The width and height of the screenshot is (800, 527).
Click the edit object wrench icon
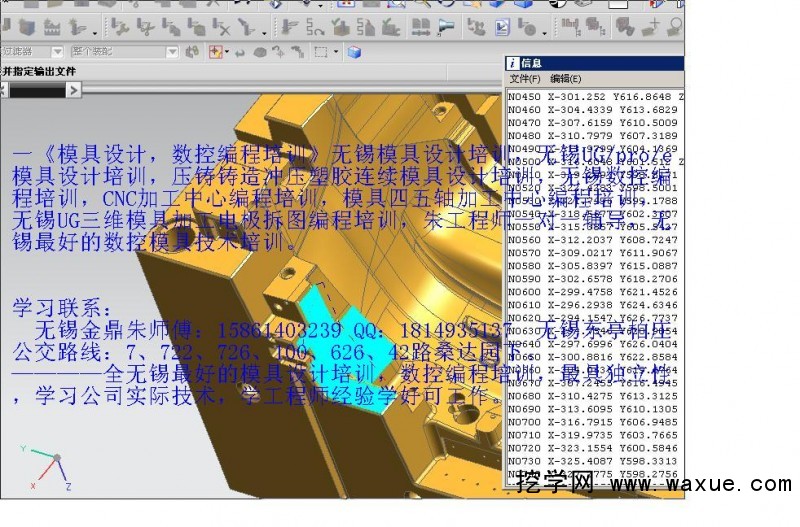pos(120,27)
